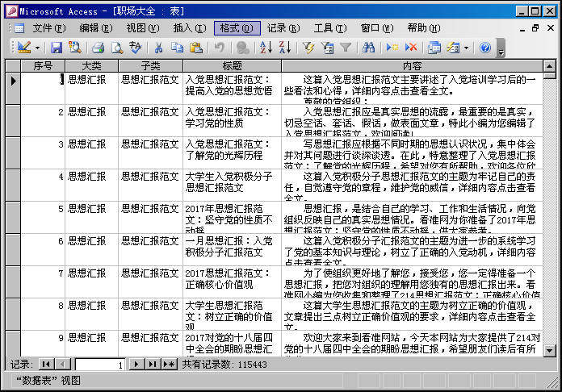Click the record number input field

click(x=100, y=365)
